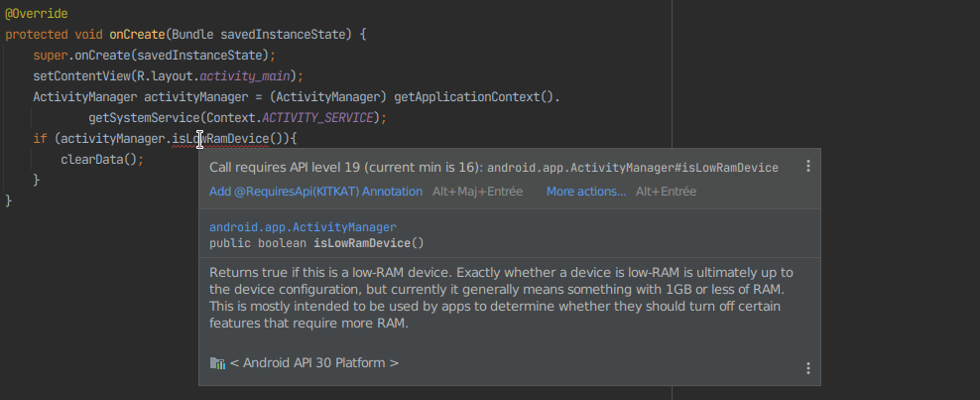
Task: Apply Add @RequiresApi(KITKAT) Annotation quick fix
Action: click(x=315, y=192)
